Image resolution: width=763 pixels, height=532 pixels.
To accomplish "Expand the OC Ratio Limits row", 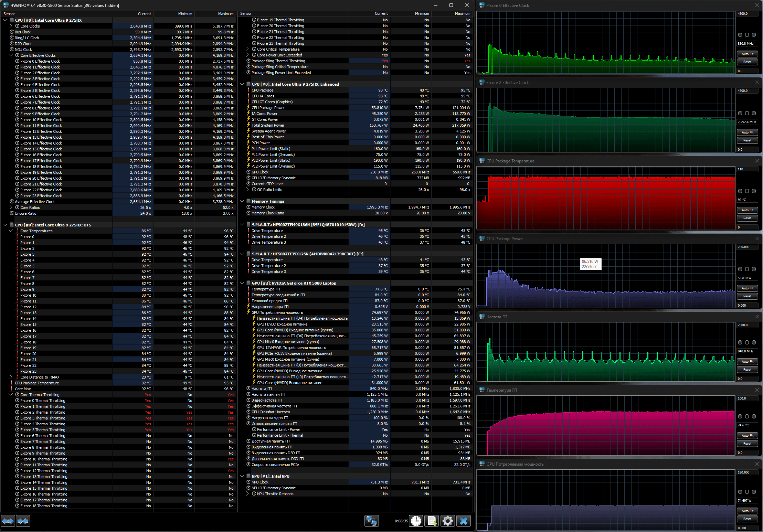I will (x=247, y=190).
